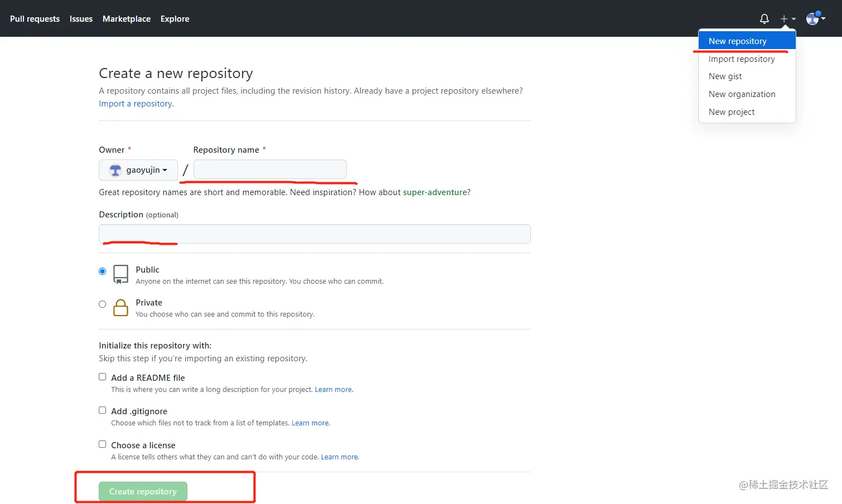Open Pull requests in navigation bar
Viewport: 842px width, 504px height.
[x=35, y=19]
